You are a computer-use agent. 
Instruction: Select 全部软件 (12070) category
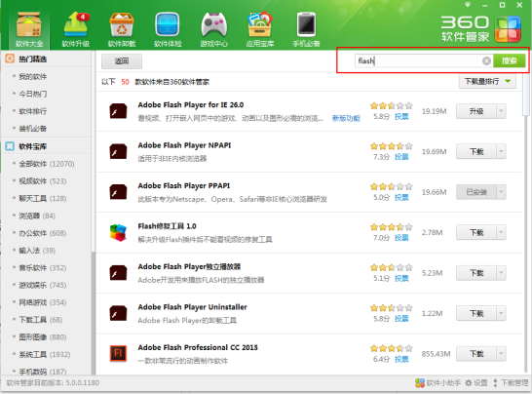[x=47, y=164]
